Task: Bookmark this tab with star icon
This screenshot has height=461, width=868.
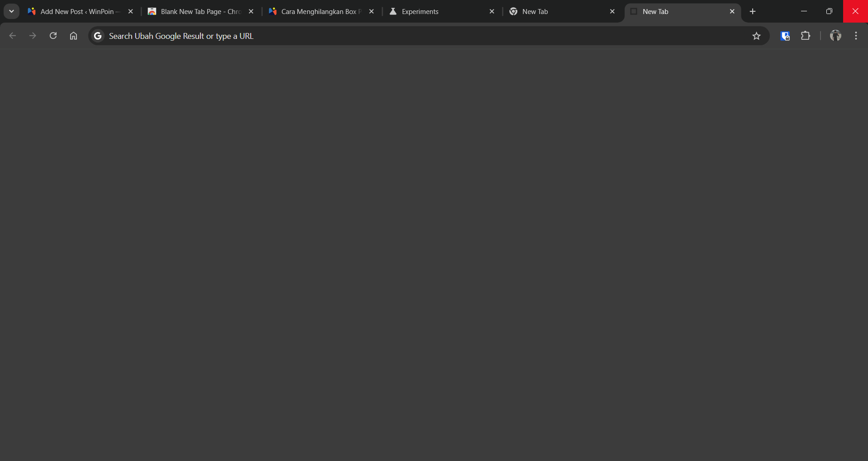Action: coord(756,36)
